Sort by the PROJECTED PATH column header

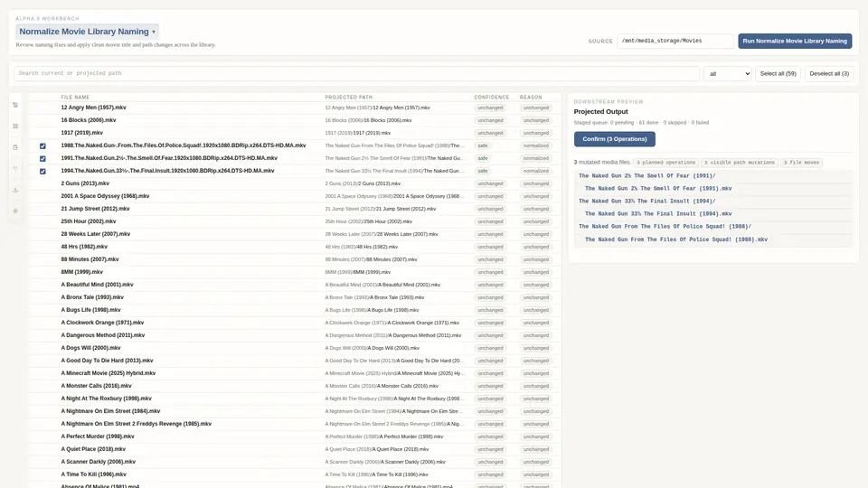pyautogui.click(x=349, y=98)
